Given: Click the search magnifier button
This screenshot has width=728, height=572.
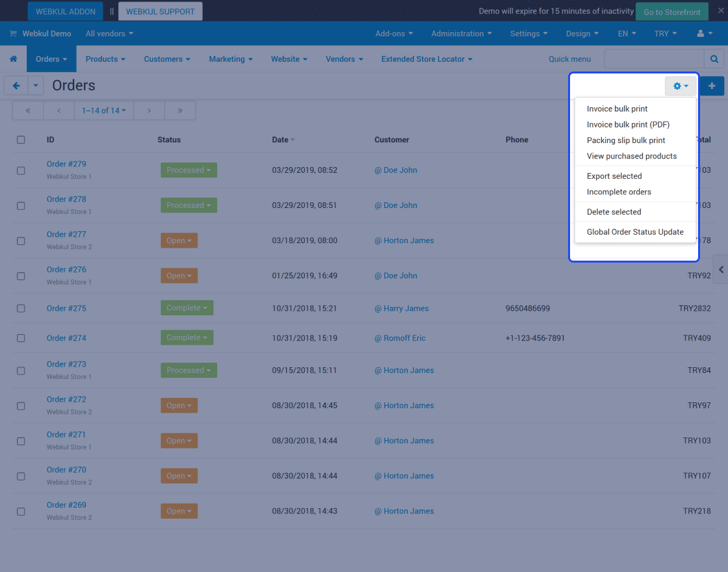Looking at the screenshot, I should (x=714, y=59).
